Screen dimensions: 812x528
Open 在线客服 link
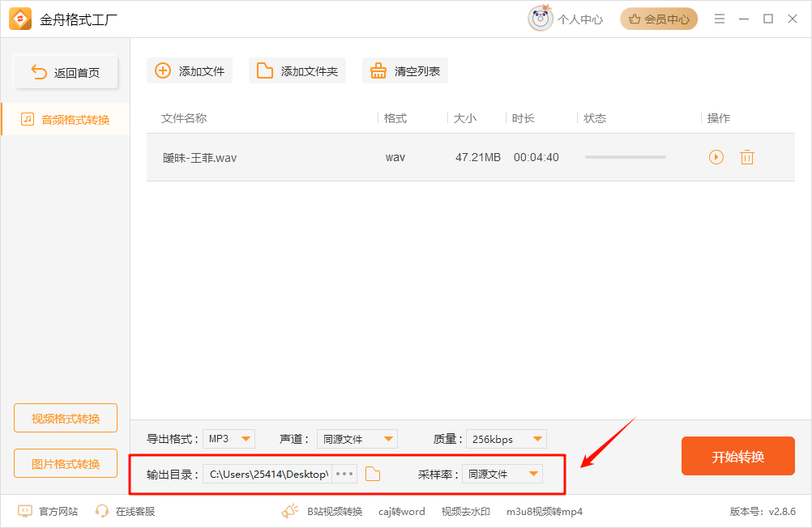click(125, 512)
